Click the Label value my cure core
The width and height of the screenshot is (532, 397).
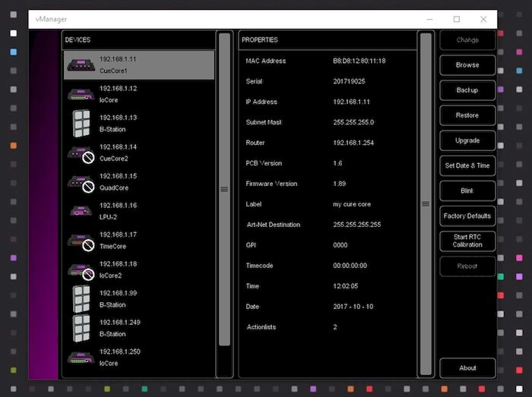pos(352,204)
